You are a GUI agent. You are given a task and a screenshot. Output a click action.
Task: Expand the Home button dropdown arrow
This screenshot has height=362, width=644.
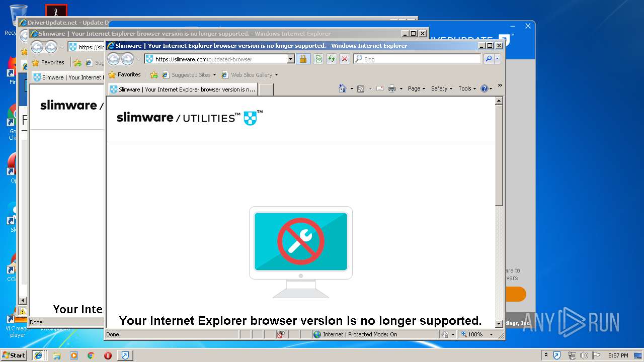tap(352, 89)
